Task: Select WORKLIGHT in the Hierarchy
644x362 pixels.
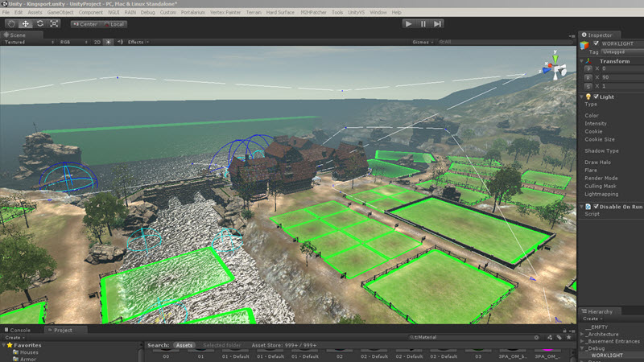Action: click(x=608, y=355)
